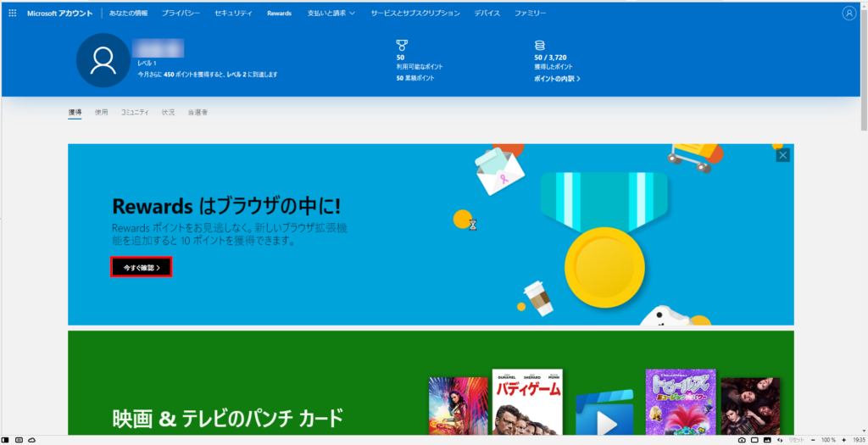Viewport: 868px width, 445px height.
Task: Click the dark poster of five women
Action: (750, 406)
